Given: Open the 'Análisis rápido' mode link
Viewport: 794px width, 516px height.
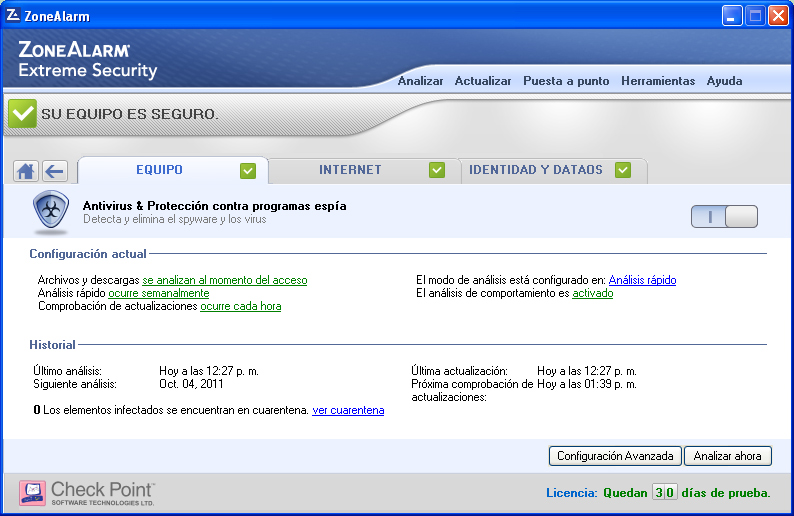Looking at the screenshot, I should coord(642,280).
